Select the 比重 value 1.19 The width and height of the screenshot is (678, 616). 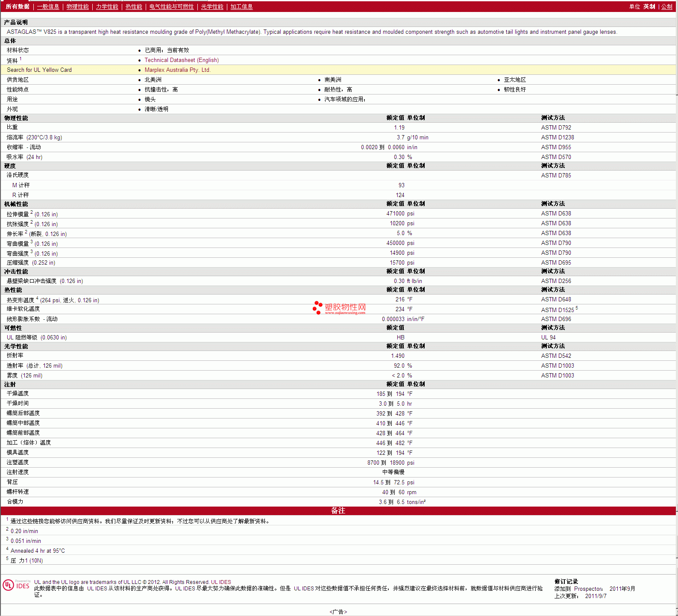[x=399, y=127]
